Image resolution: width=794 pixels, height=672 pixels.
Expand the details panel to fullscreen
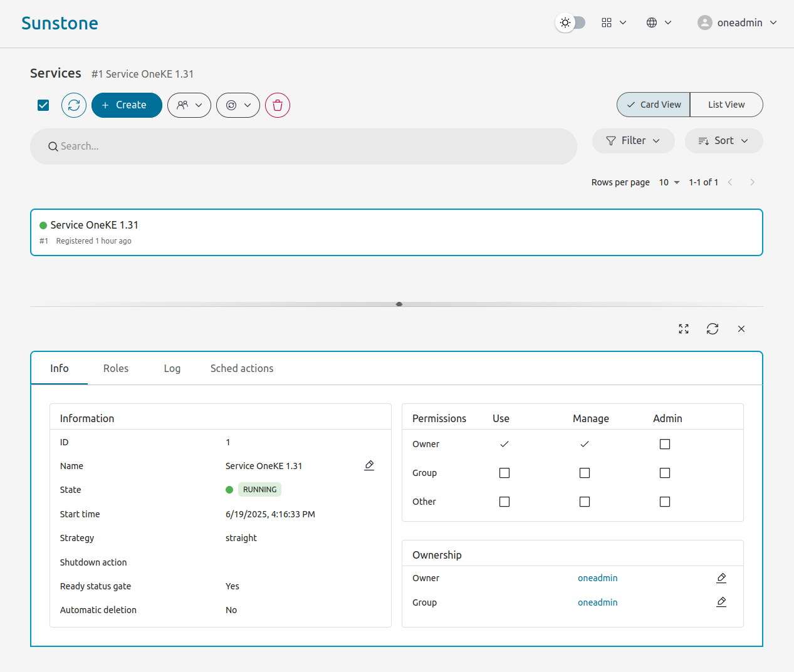pyautogui.click(x=684, y=329)
